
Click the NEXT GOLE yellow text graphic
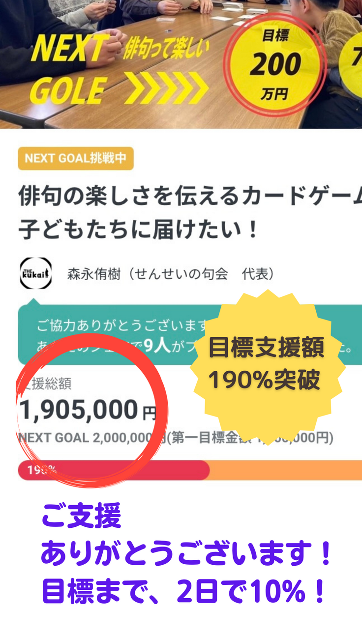coord(68,67)
